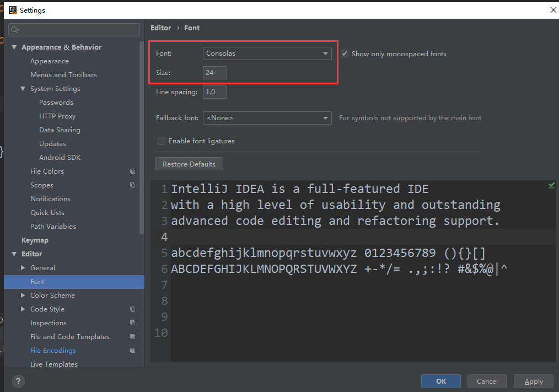Click the Line spacing field

coord(214,92)
